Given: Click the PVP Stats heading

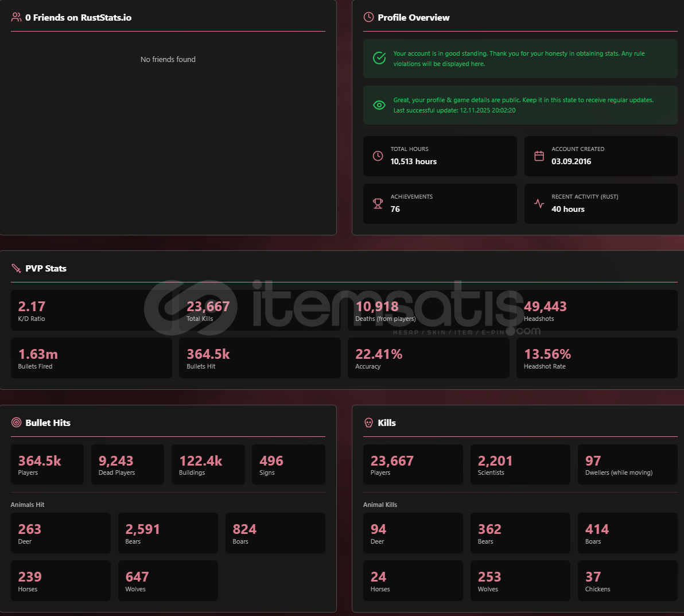Looking at the screenshot, I should [46, 269].
